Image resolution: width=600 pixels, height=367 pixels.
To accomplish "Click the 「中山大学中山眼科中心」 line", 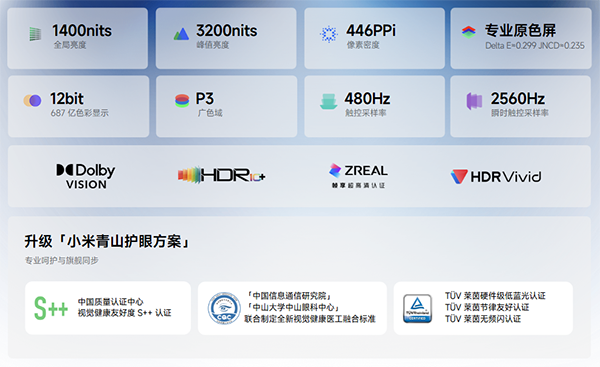I will pyautogui.click(x=293, y=307).
